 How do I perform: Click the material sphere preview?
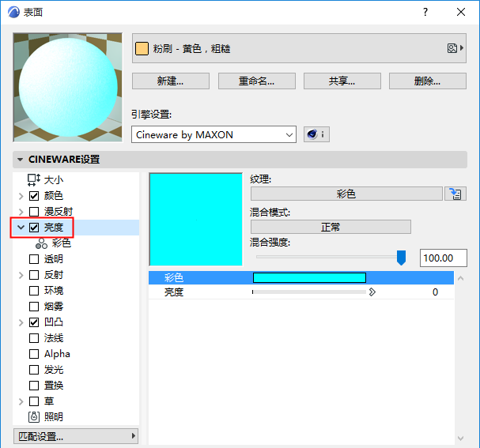point(68,88)
